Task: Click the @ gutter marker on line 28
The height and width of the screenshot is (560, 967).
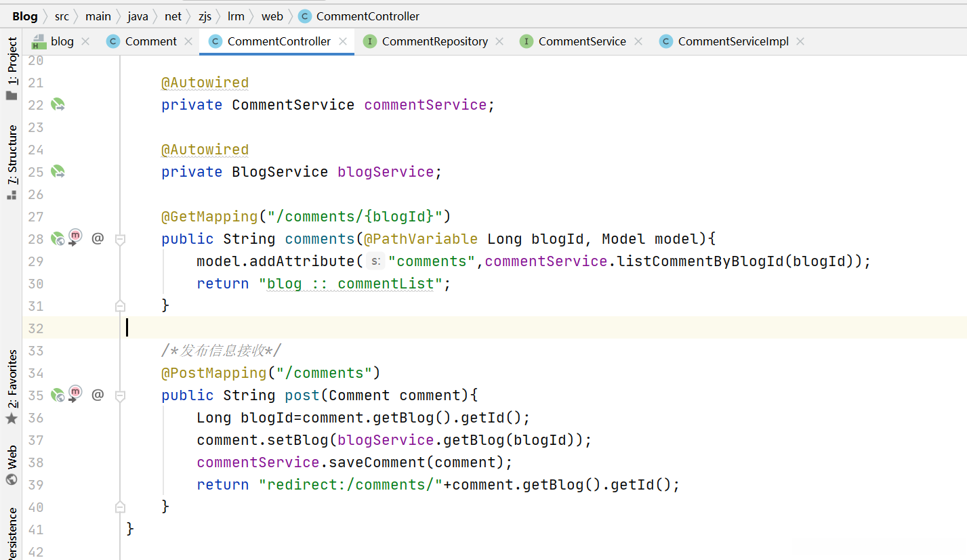Action: click(98, 238)
